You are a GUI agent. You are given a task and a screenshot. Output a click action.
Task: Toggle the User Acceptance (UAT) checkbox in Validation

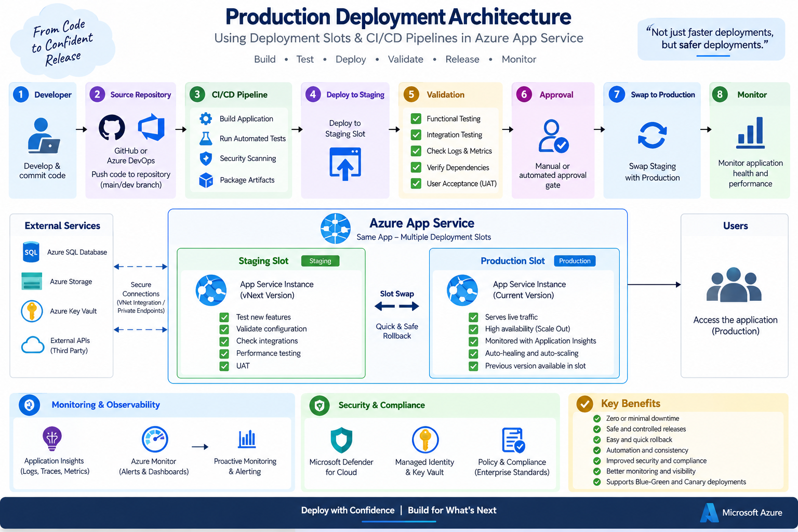coord(416,183)
